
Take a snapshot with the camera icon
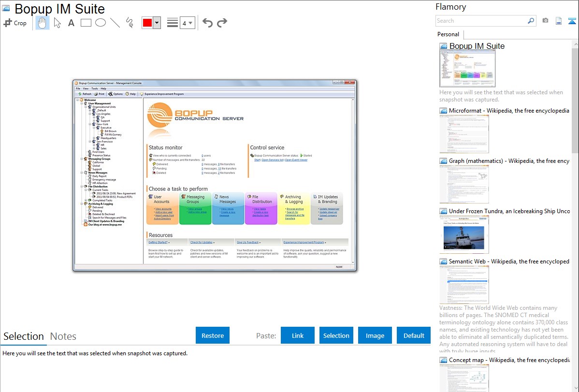[545, 21]
